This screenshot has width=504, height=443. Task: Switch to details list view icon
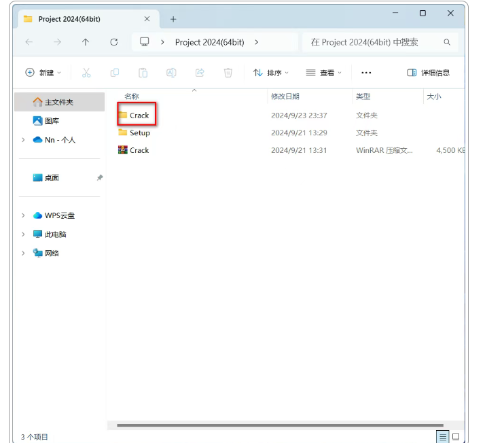click(x=443, y=437)
